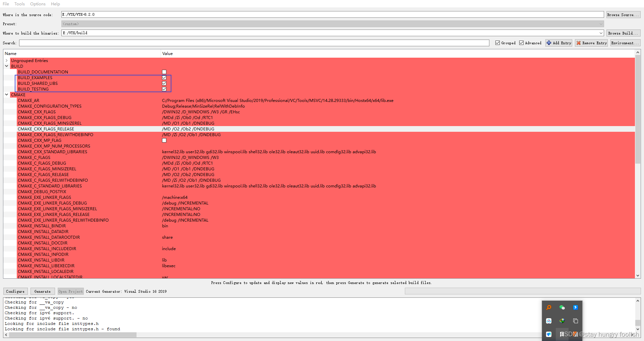Collapse the CMAKE group
644x341 pixels.
7,95
